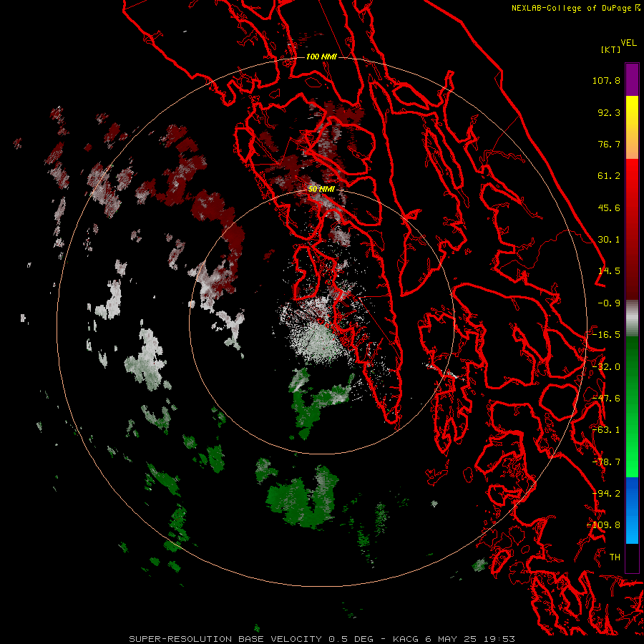Click the -109.8 legend value
The height and width of the screenshot is (644, 644).
click(604, 525)
